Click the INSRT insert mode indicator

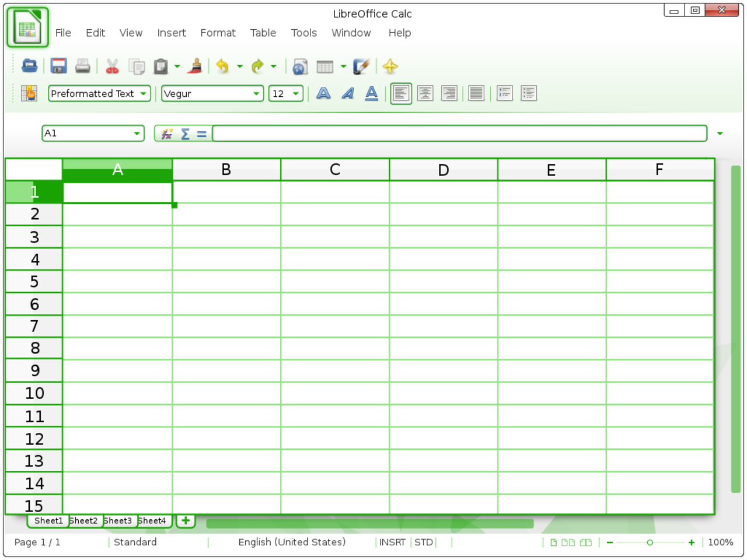coord(392,542)
